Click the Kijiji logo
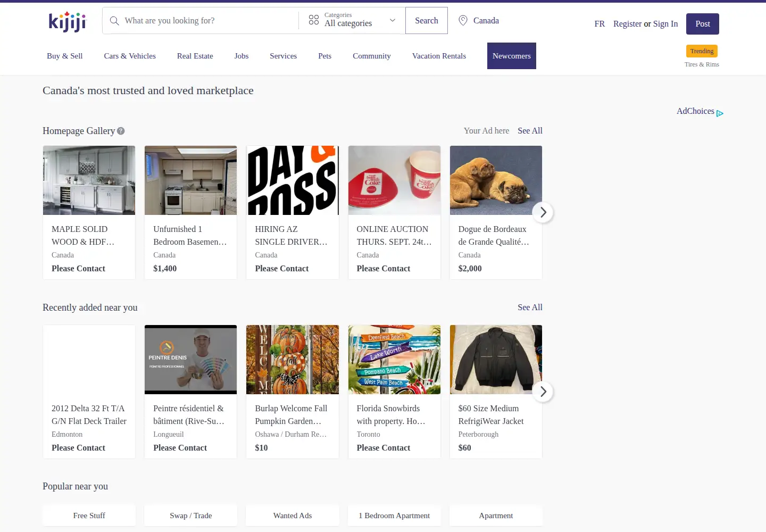 point(67,22)
